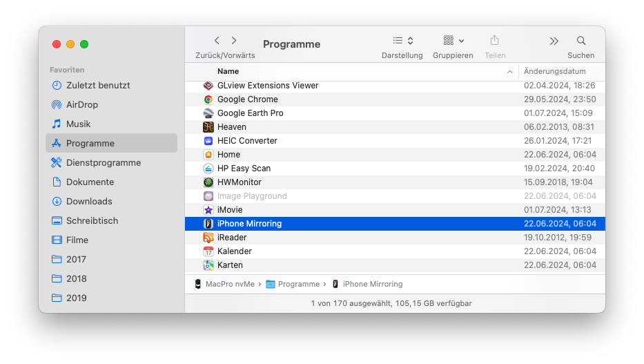This screenshot has width=644, height=364.
Task: Minimize the window with yellow button
Action: [x=70, y=44]
